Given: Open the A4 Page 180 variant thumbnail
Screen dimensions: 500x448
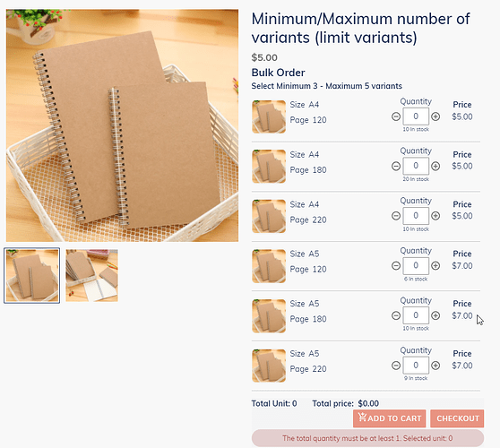Looking at the screenshot, I should pos(269,167).
